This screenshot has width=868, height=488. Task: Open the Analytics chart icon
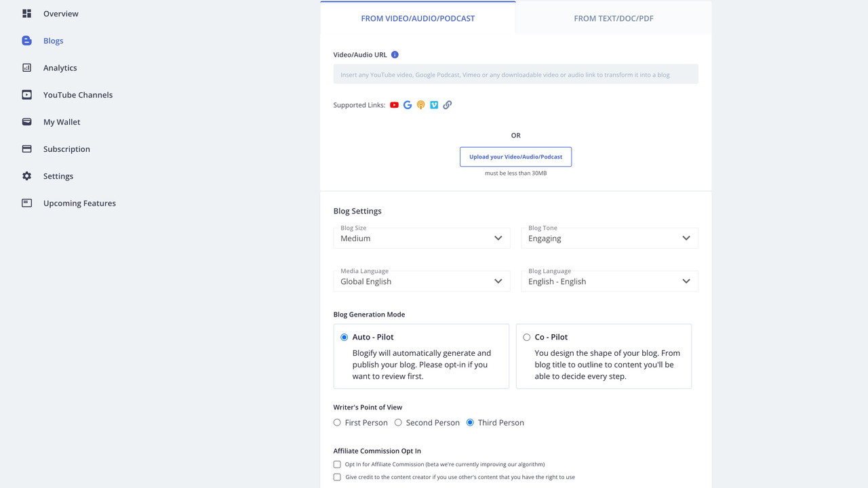(26, 68)
